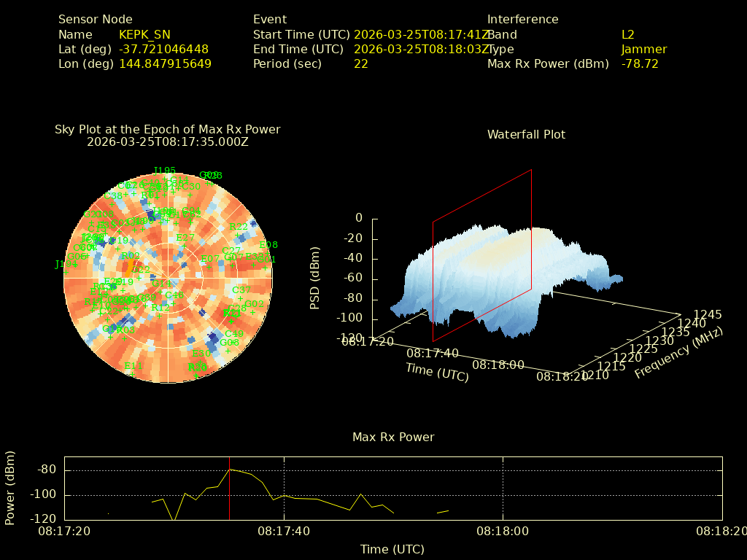Click the latitude value -37.721046448

pos(163,50)
